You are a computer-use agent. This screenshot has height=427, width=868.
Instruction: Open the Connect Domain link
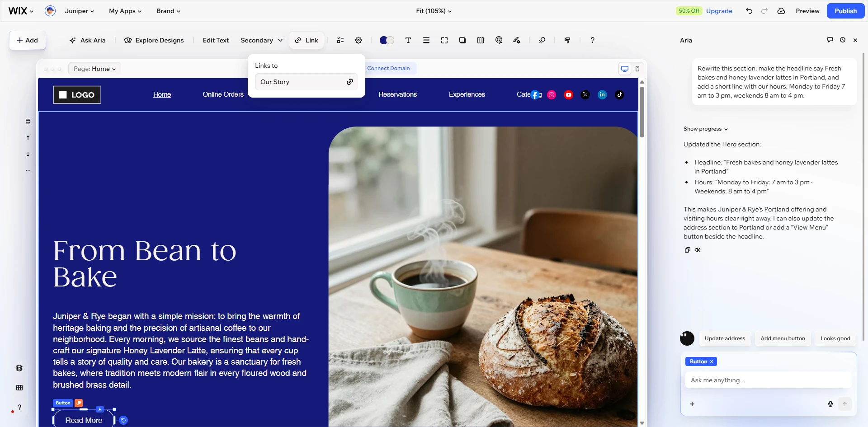click(x=388, y=68)
